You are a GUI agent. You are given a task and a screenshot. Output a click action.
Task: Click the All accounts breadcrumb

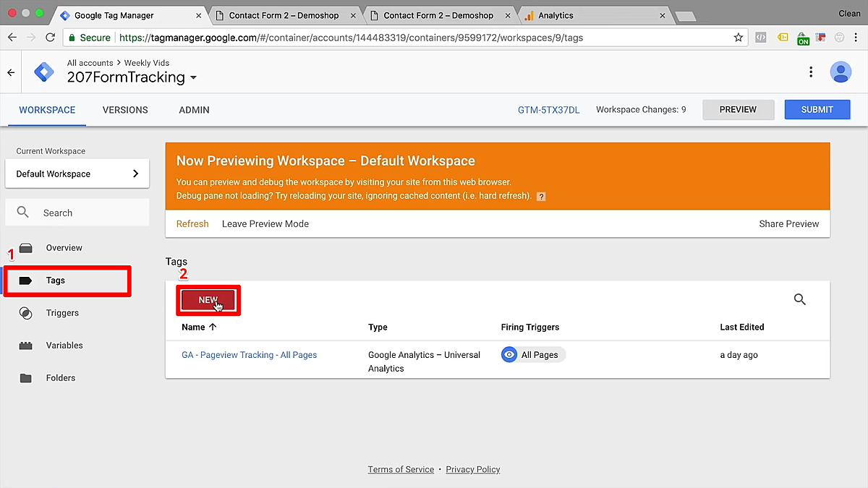[x=90, y=63]
